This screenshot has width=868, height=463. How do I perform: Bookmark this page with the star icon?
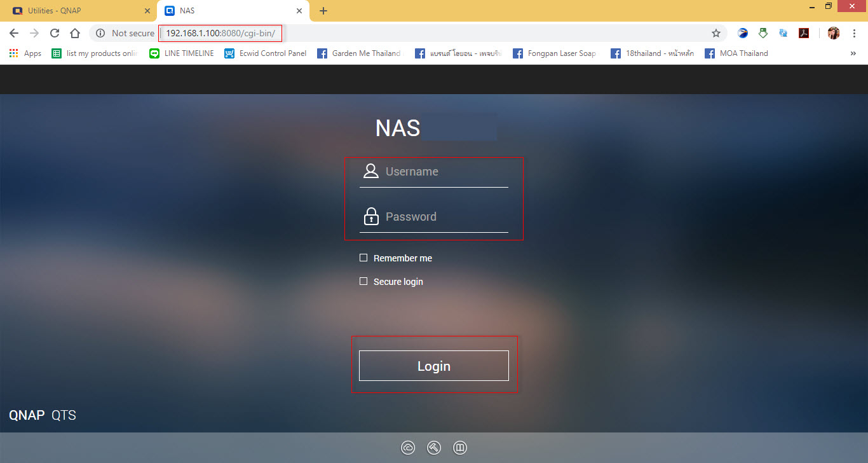[716, 32]
